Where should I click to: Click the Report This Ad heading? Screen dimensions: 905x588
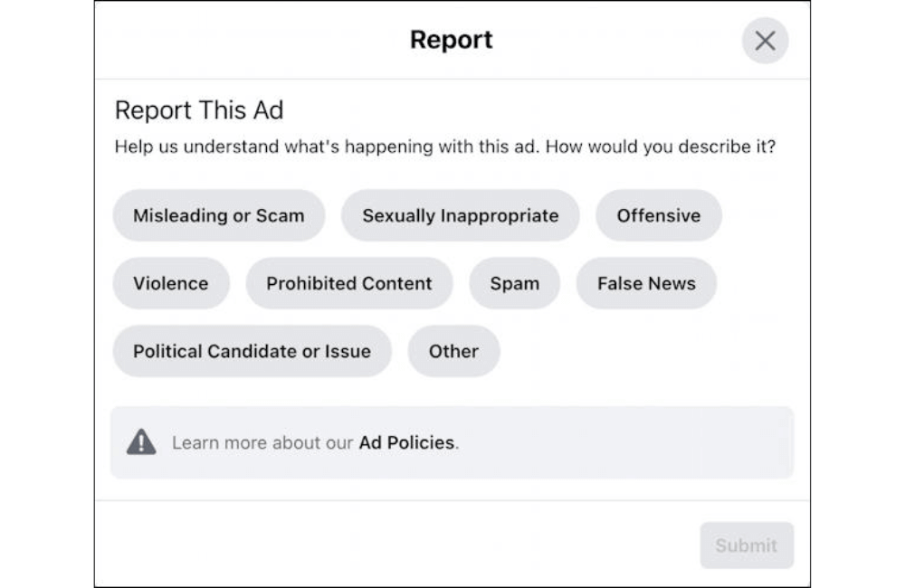point(198,110)
